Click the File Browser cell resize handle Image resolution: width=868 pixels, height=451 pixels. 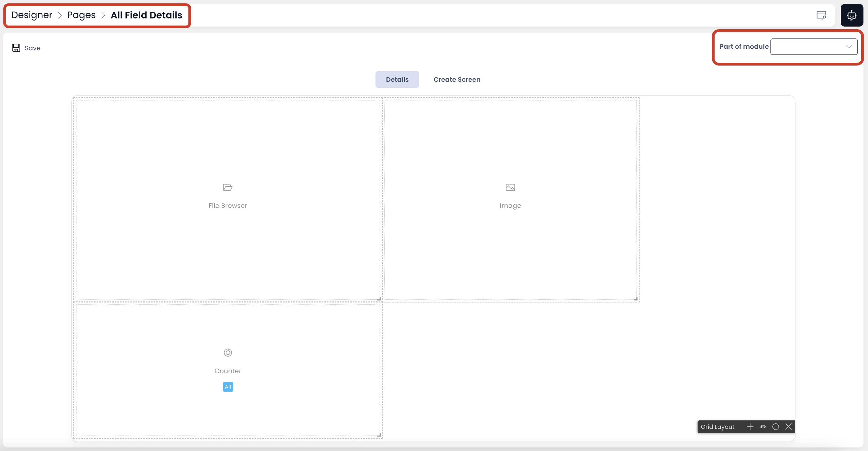point(379,298)
